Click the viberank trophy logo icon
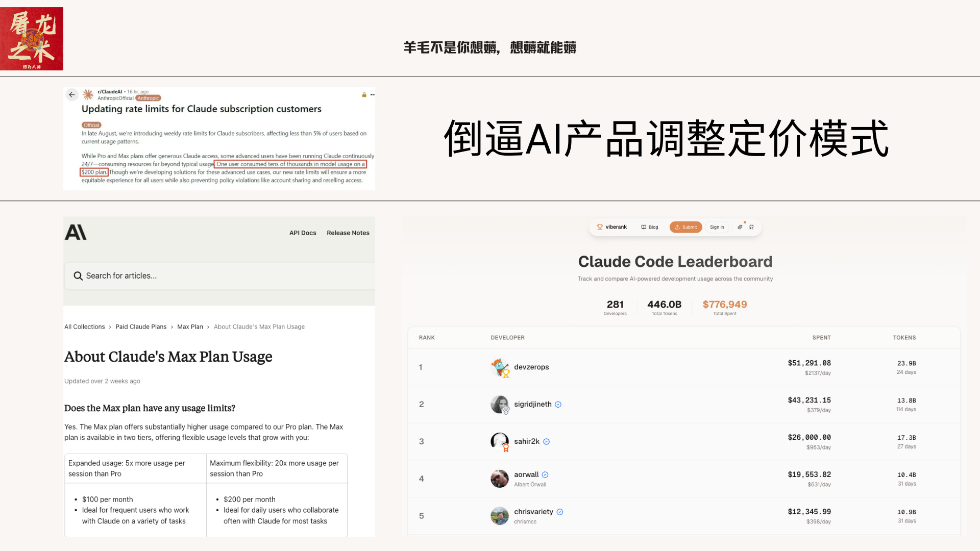 [600, 227]
